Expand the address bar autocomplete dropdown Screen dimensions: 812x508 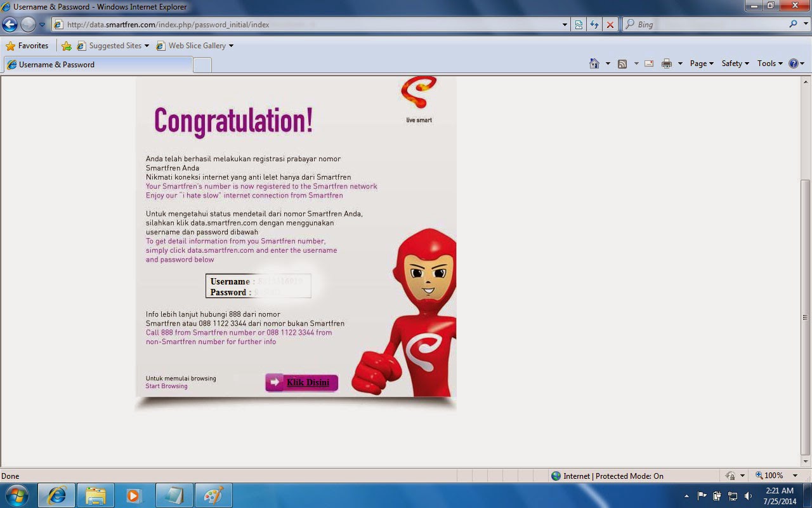pyautogui.click(x=565, y=25)
